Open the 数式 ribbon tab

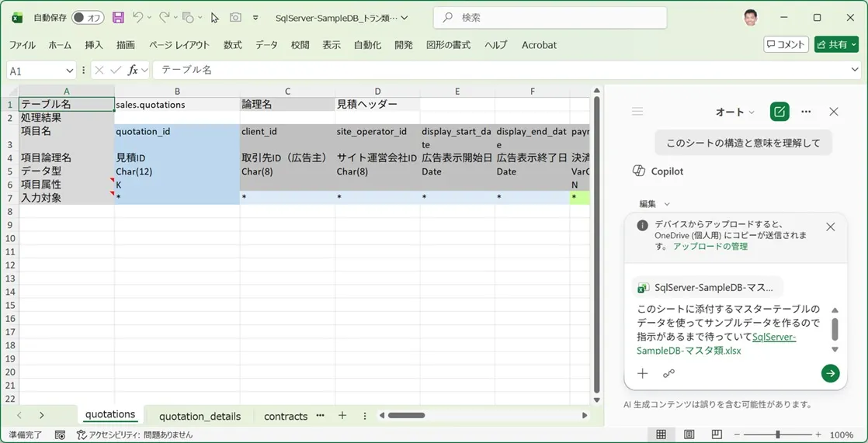pyautogui.click(x=232, y=45)
